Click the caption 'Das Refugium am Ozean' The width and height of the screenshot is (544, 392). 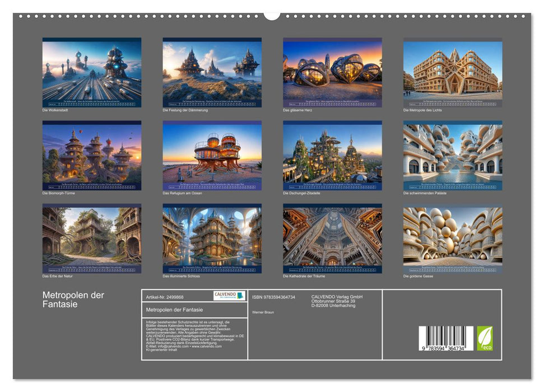click(x=182, y=193)
